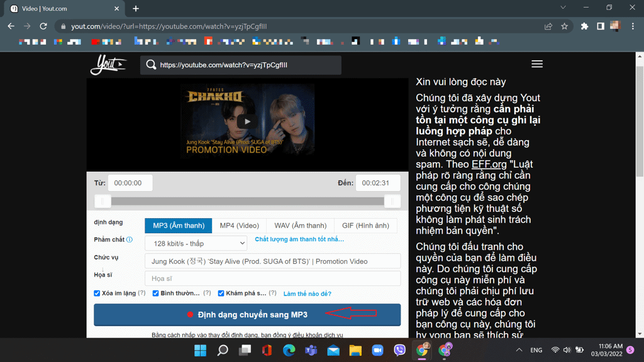The image size is (644, 362).
Task: Play the Stay Alive video preview
Action: (247, 121)
